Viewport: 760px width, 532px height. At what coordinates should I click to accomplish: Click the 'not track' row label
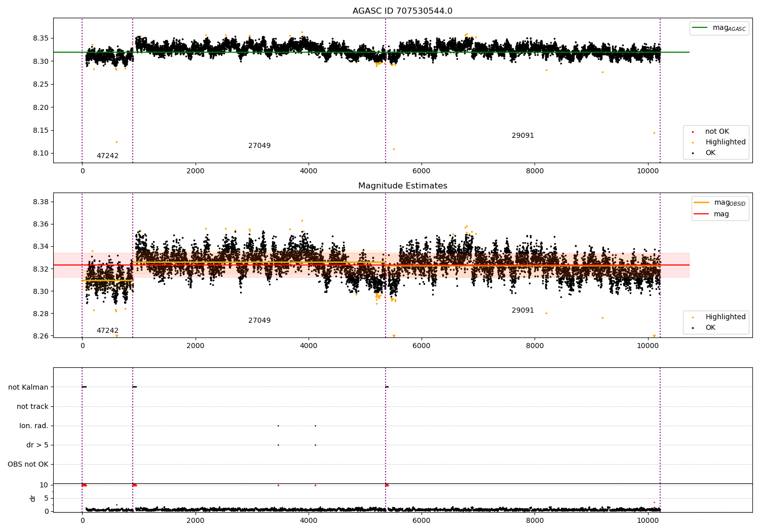click(32, 407)
